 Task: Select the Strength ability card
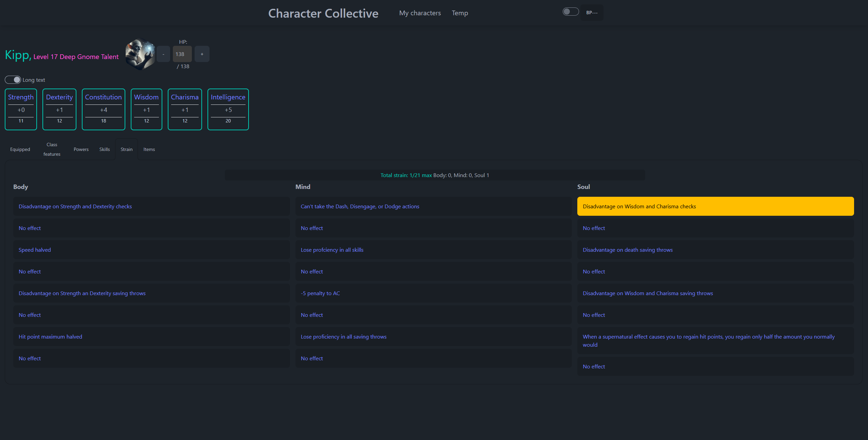21,109
